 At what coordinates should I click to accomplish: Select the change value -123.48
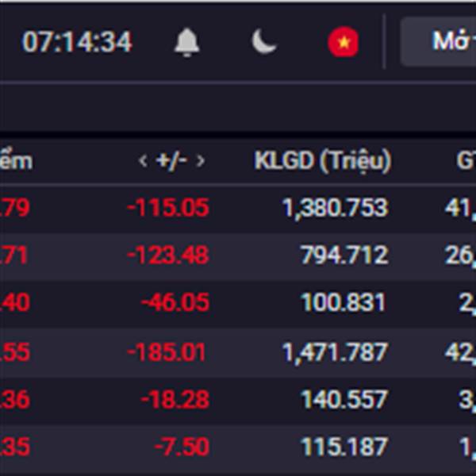[168, 255]
